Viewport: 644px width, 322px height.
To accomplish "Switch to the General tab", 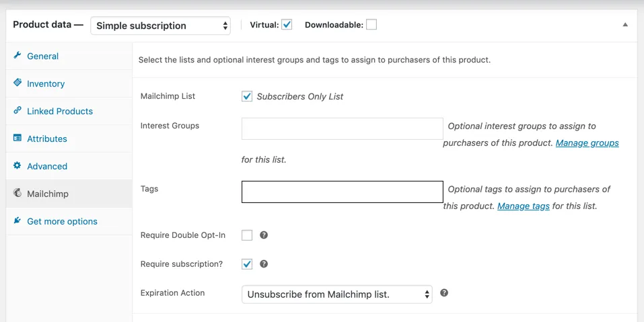I will pyautogui.click(x=69, y=56).
